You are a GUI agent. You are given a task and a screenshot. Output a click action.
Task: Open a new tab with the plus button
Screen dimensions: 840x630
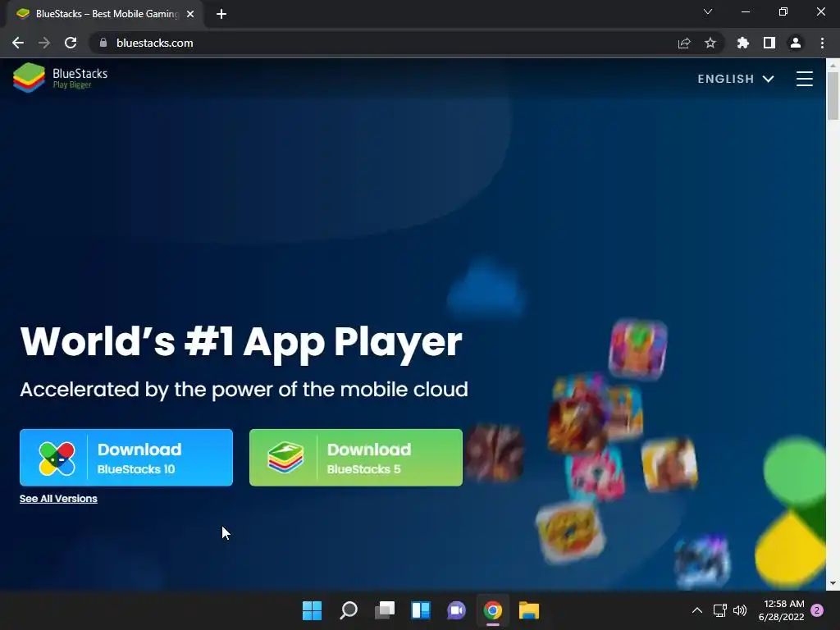coord(221,14)
